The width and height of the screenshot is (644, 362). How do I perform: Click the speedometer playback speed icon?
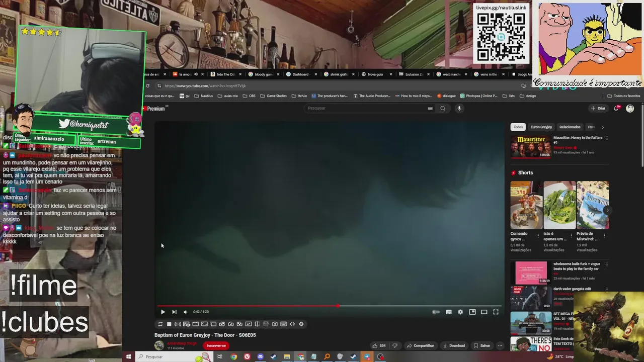(230, 324)
